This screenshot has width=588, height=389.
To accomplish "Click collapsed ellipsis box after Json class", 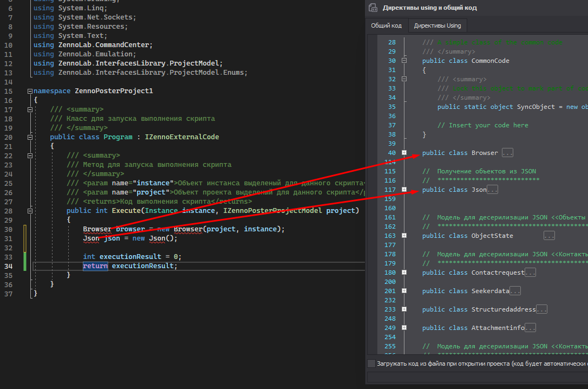I will tap(492, 190).
